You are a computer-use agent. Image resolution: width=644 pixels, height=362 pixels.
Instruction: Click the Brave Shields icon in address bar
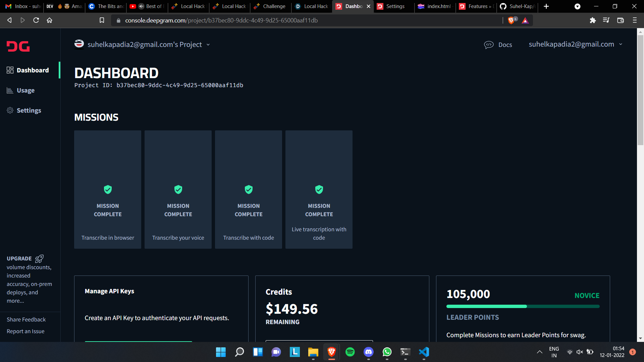click(x=511, y=20)
